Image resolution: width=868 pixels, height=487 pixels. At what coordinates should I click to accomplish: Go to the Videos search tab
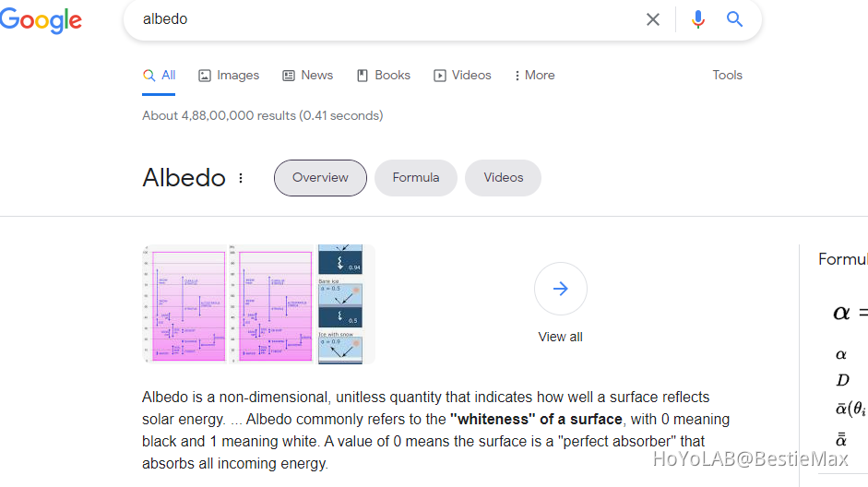click(x=462, y=76)
